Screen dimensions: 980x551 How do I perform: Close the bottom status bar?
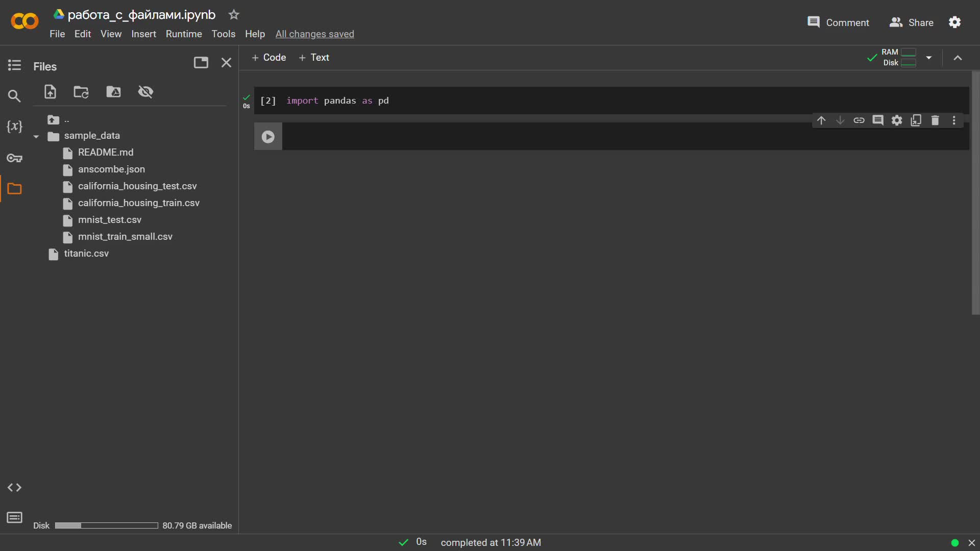click(972, 543)
